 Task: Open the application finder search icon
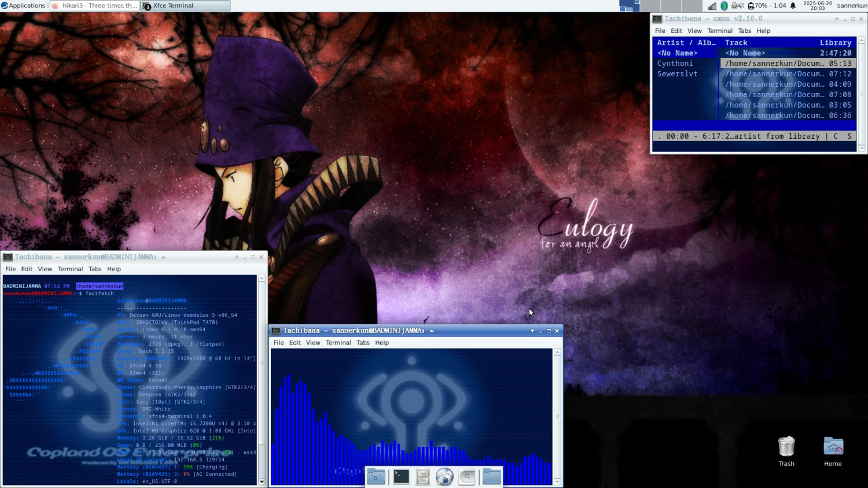click(x=467, y=477)
